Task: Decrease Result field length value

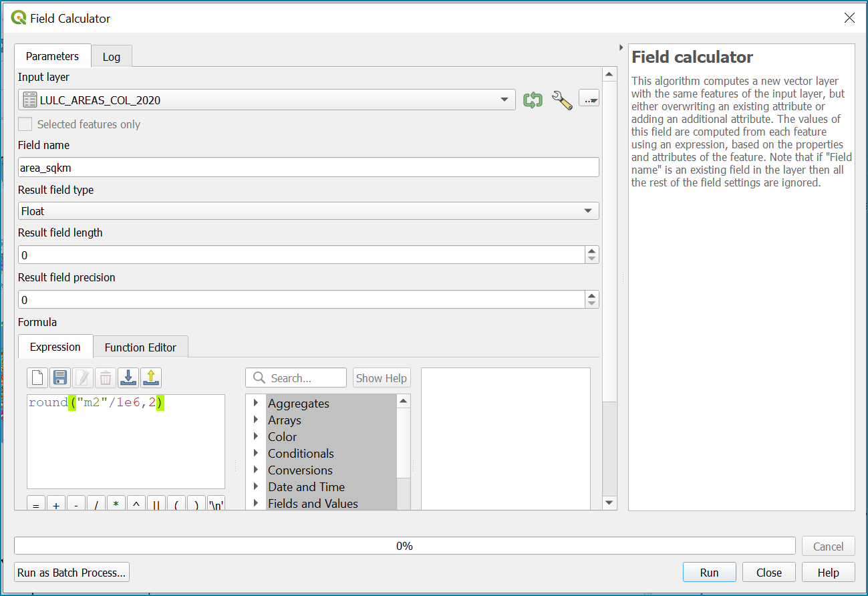Action: click(592, 259)
